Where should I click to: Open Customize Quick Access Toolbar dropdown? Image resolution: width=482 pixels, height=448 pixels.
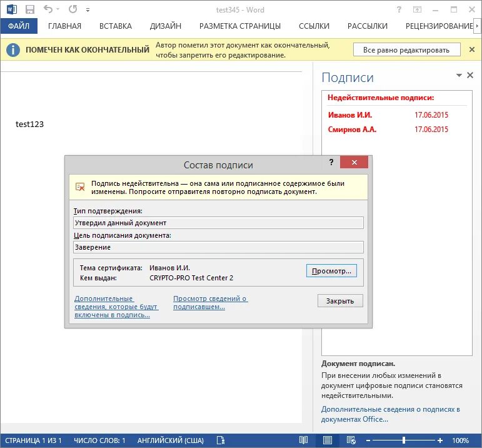[x=88, y=10]
